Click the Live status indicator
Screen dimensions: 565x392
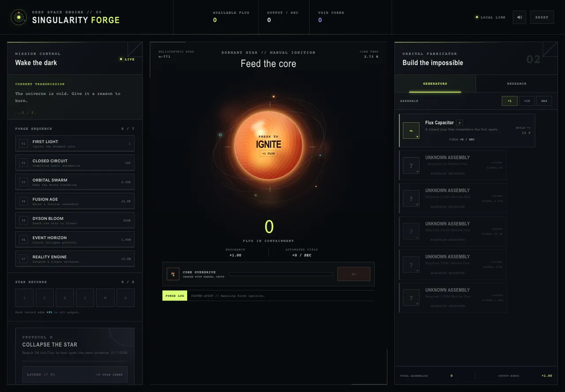[127, 59]
